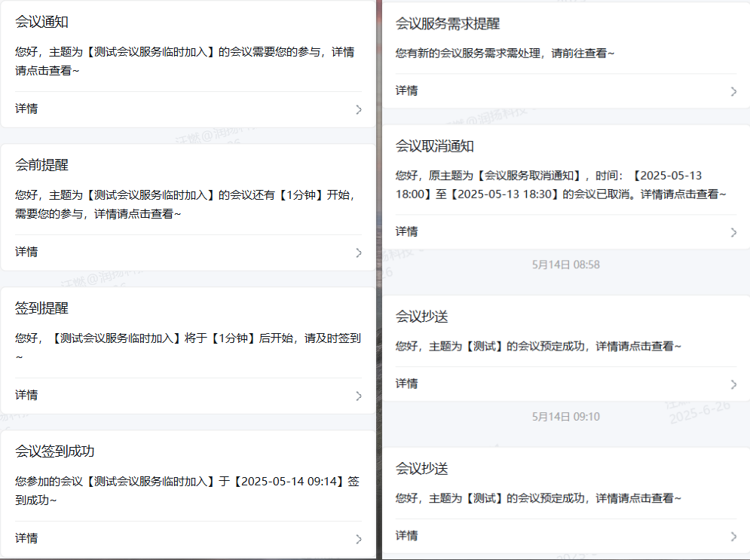Expand the 会议抄送 card dated 08:58 via chevron

pos(733,384)
